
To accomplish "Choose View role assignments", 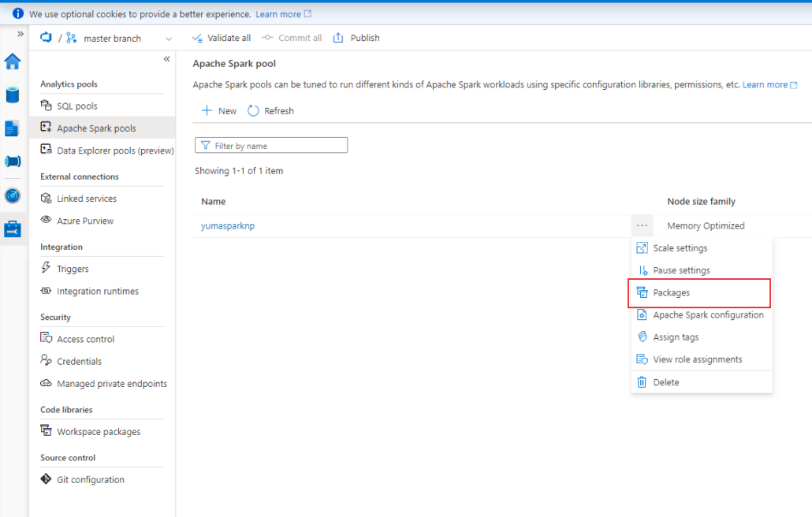I will 701,359.
